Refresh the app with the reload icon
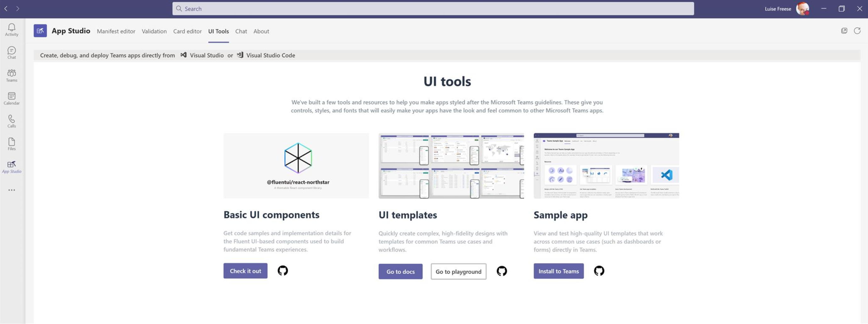This screenshot has width=868, height=324. pos(857,31)
